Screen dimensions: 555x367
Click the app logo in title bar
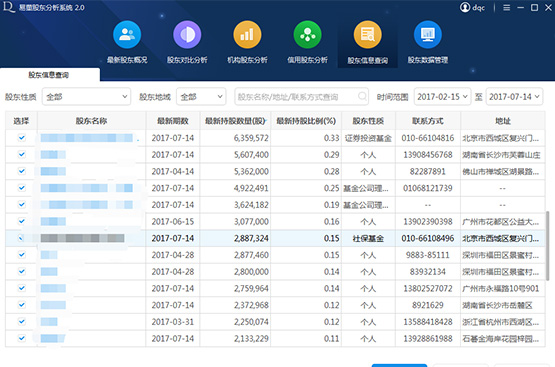(8, 7)
